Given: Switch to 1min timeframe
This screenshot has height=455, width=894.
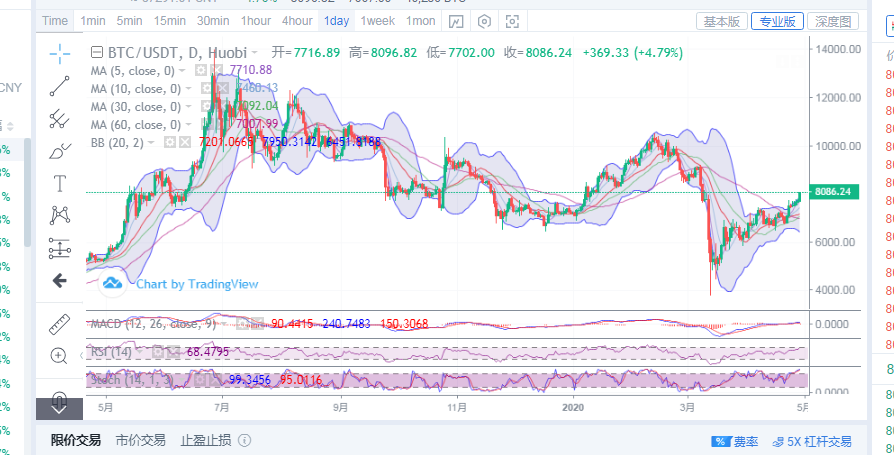Looking at the screenshot, I should pyautogui.click(x=92, y=21).
